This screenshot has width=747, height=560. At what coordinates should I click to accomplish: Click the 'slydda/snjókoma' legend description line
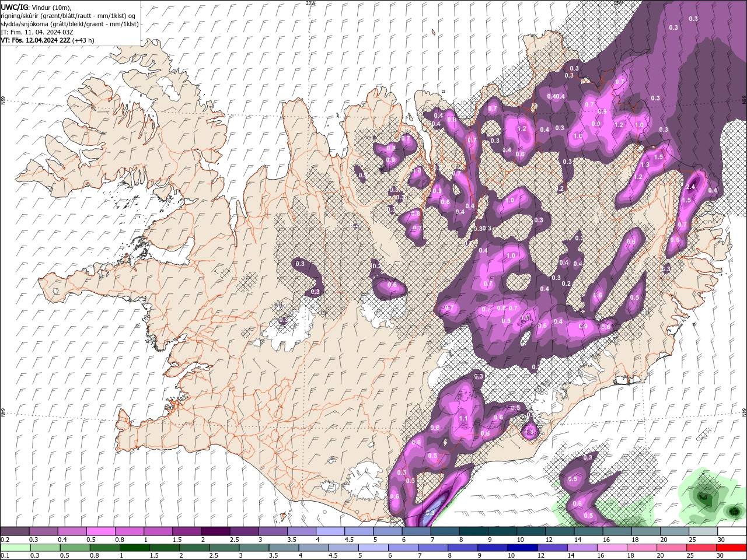(x=70, y=24)
